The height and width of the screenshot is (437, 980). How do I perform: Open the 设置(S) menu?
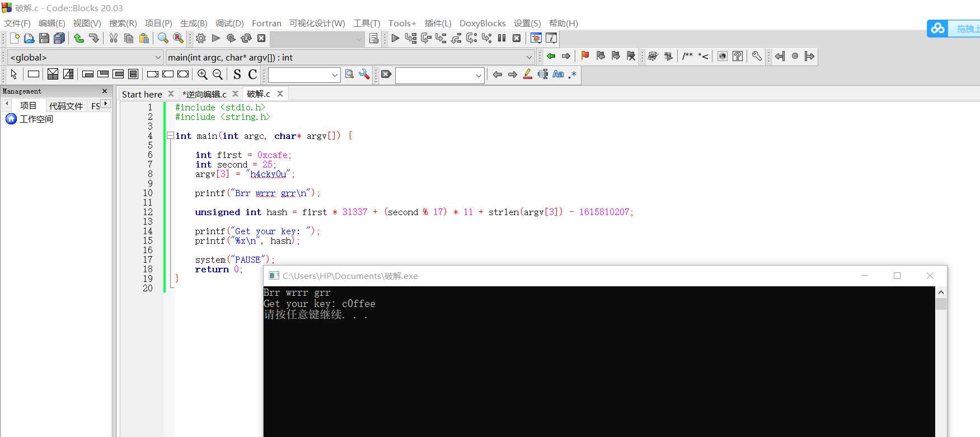[527, 23]
